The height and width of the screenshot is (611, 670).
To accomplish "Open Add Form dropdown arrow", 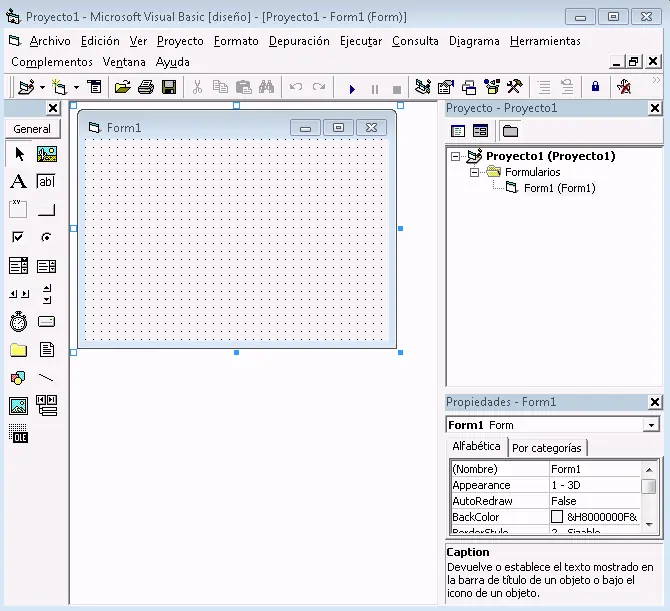I will click(x=76, y=88).
